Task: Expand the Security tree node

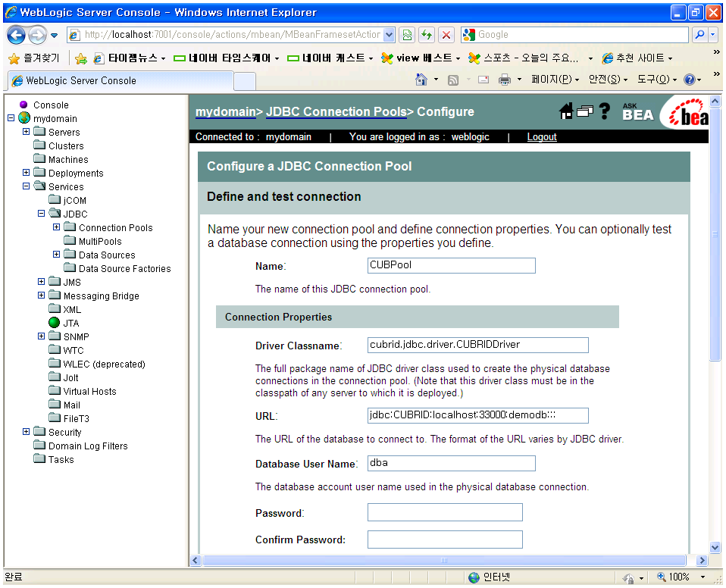Action: 27,431
